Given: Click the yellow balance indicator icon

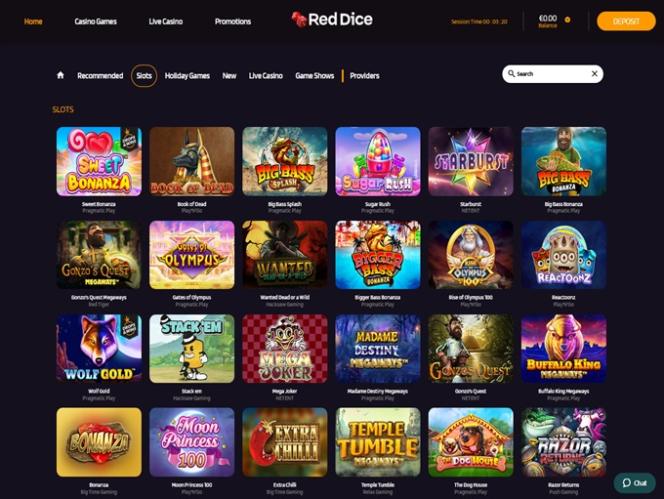Looking at the screenshot, I should pyautogui.click(x=567, y=19).
